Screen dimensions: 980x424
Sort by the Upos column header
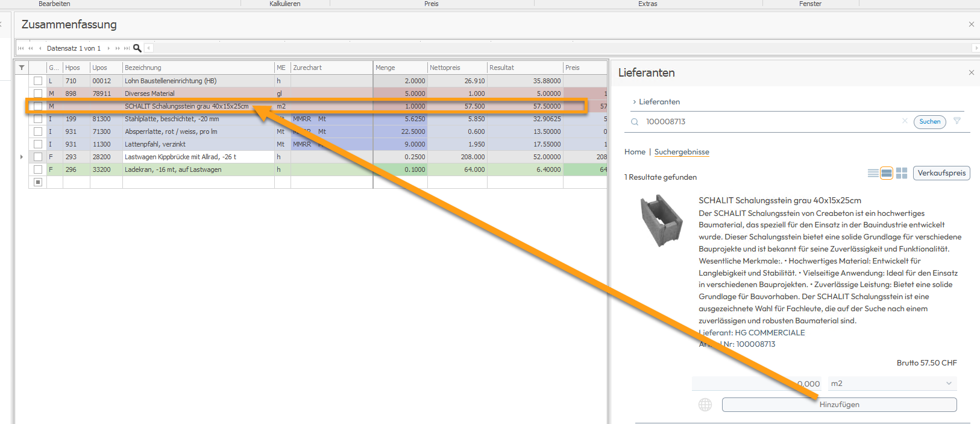pyautogui.click(x=106, y=68)
